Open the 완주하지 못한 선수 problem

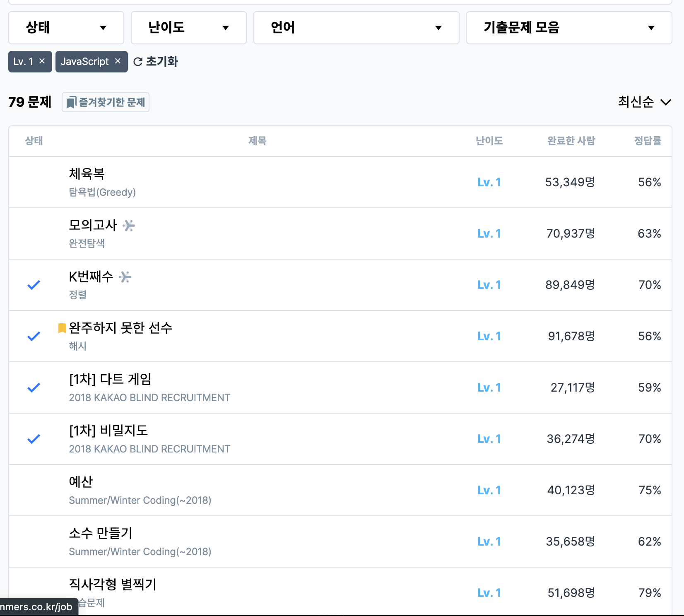pyautogui.click(x=120, y=328)
